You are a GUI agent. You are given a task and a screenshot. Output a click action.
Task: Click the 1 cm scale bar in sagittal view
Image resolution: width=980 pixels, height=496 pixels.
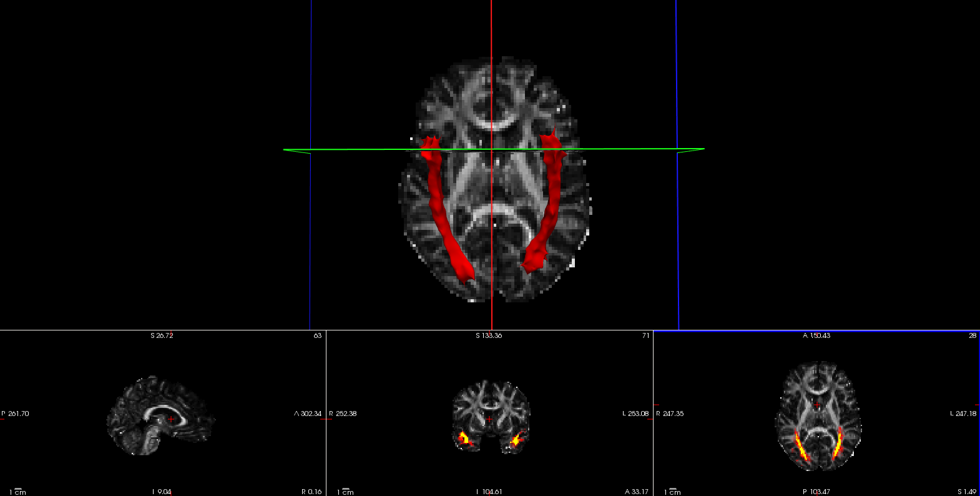[17, 492]
